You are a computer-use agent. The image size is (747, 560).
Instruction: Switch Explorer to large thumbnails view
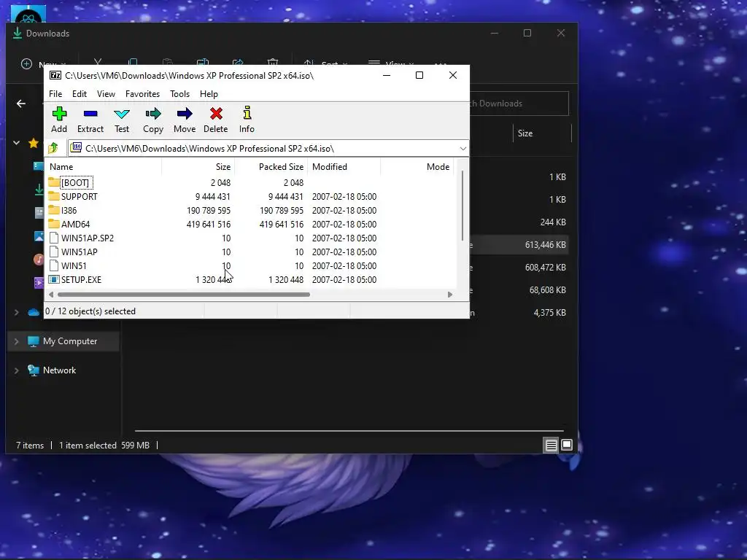567,446
